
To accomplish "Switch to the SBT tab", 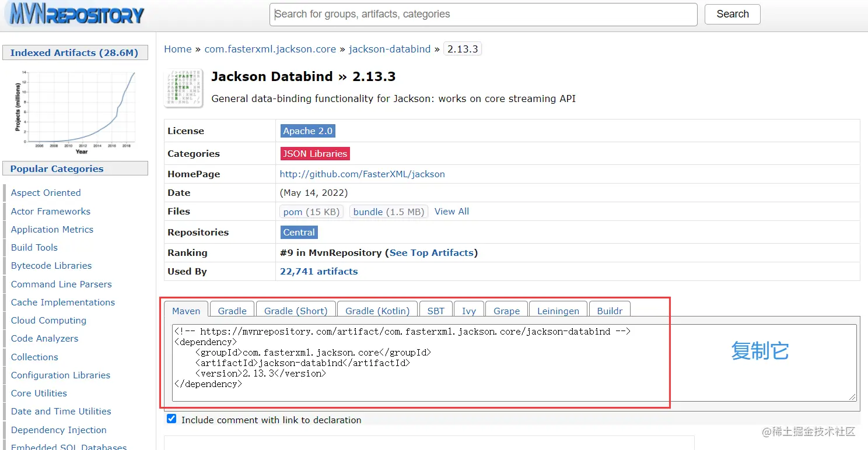I will point(436,311).
